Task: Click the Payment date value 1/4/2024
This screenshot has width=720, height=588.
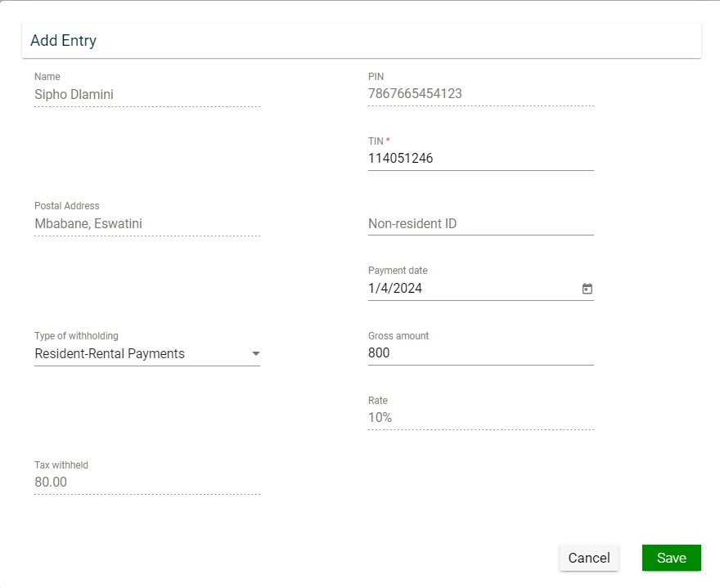Action: (x=395, y=289)
